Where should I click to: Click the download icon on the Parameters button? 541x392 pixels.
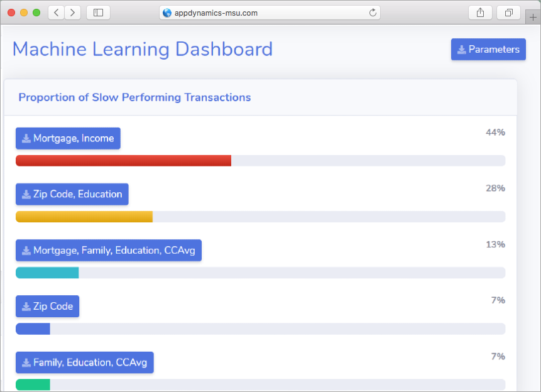click(x=462, y=50)
